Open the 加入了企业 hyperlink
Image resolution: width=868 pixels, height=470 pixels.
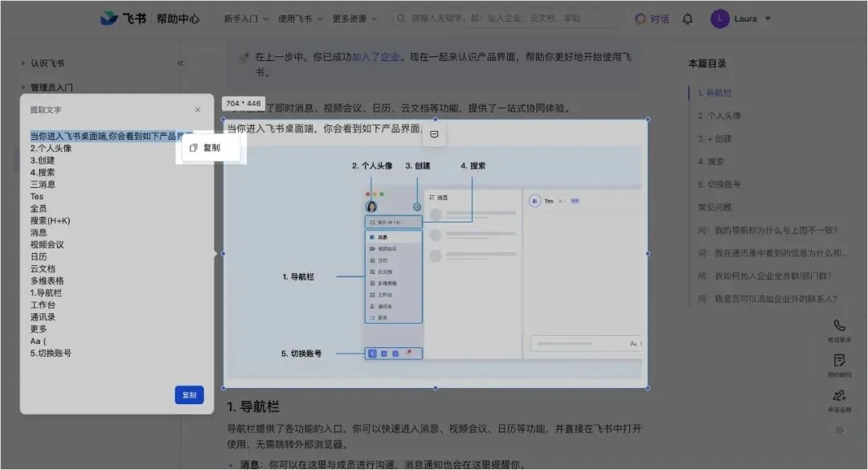375,56
